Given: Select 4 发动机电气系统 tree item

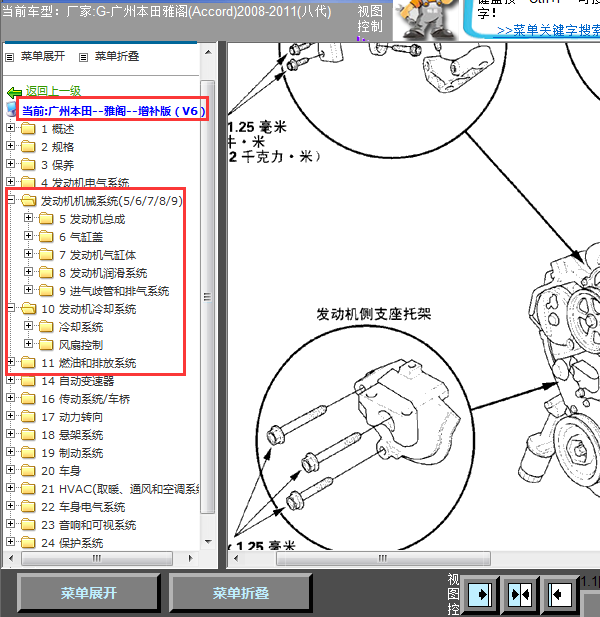Looking at the screenshot, I should tap(85, 183).
